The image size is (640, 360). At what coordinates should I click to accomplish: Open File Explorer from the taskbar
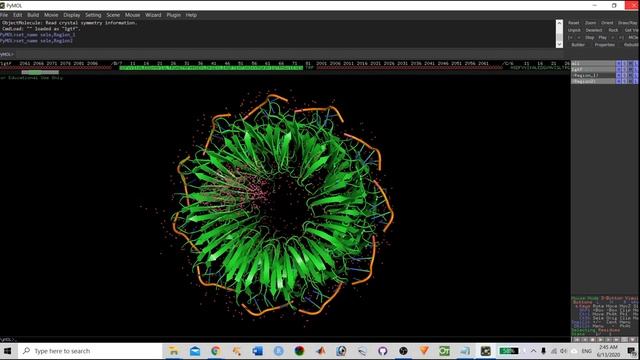tap(173, 351)
